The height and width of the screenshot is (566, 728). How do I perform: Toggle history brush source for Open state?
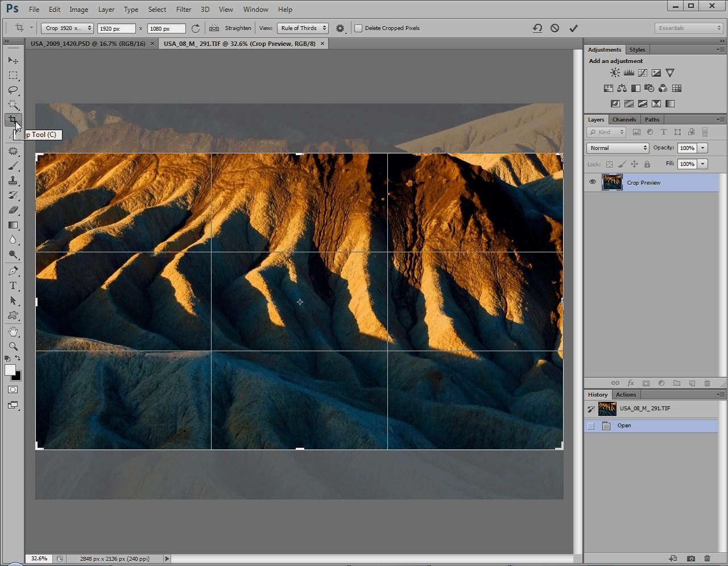[591, 426]
